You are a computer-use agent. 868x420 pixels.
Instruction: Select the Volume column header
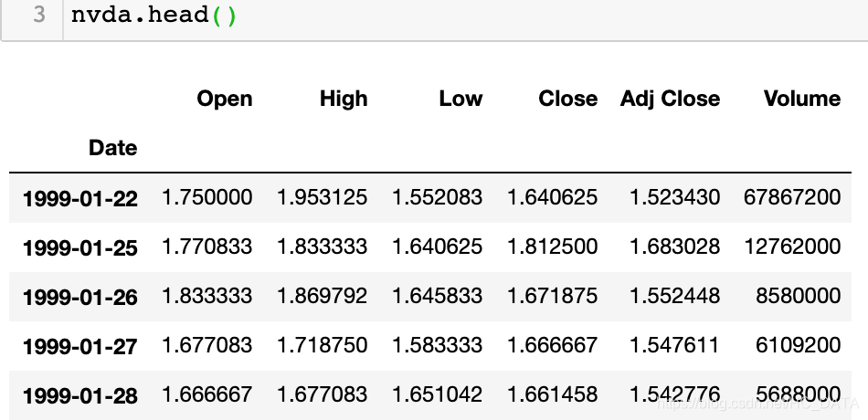802,99
